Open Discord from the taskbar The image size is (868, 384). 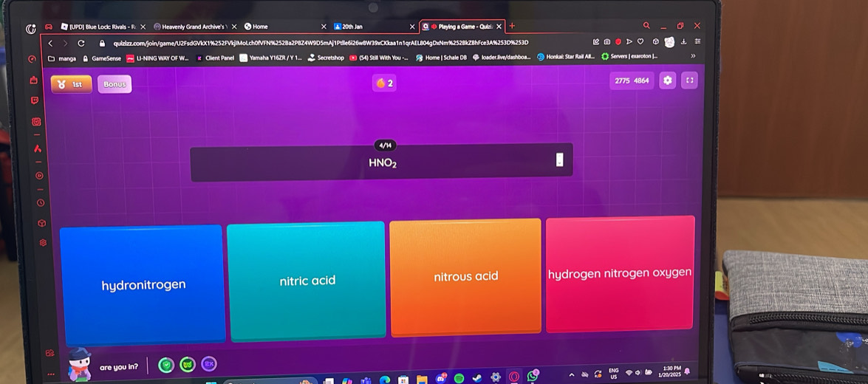click(441, 378)
